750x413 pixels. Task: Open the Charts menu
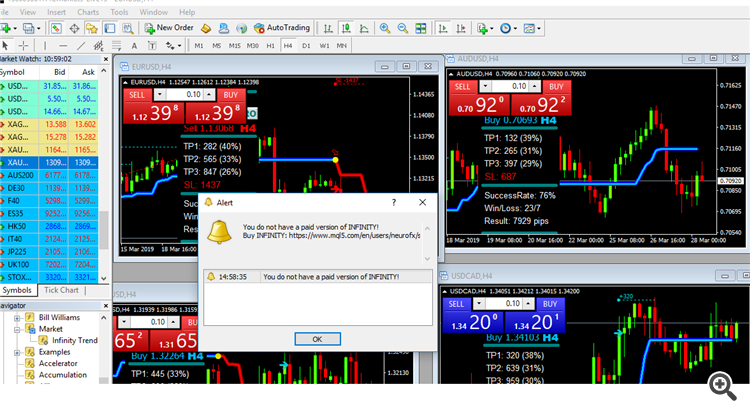pyautogui.click(x=88, y=12)
